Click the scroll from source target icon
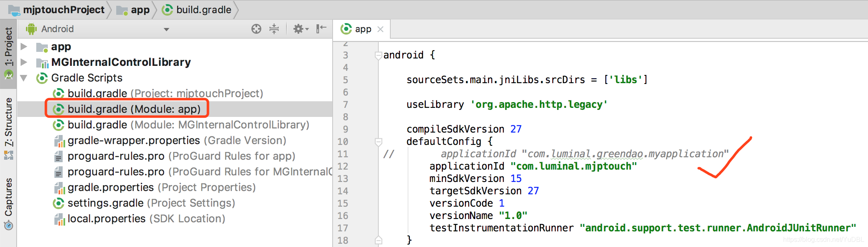 click(x=256, y=29)
